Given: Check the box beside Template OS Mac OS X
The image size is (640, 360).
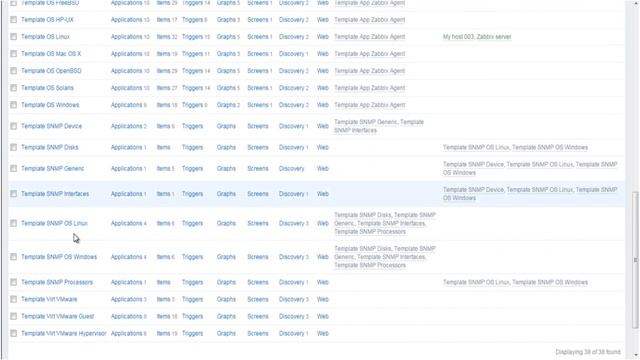Looking at the screenshot, I should coord(13,54).
